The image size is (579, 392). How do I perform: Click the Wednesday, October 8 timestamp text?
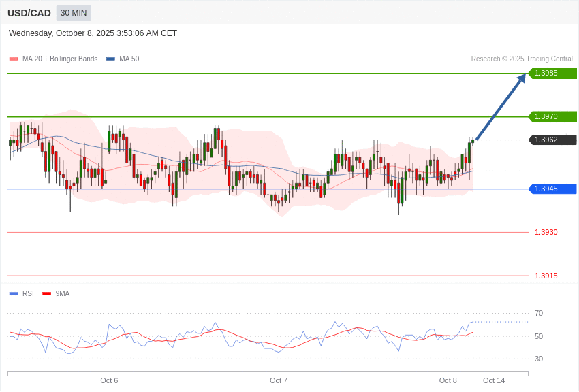(93, 33)
